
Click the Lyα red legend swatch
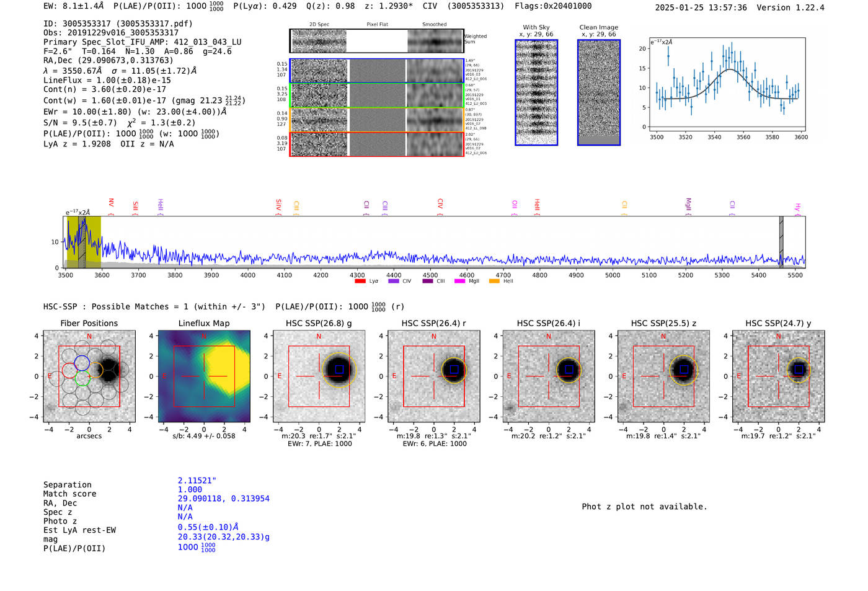tap(360, 281)
